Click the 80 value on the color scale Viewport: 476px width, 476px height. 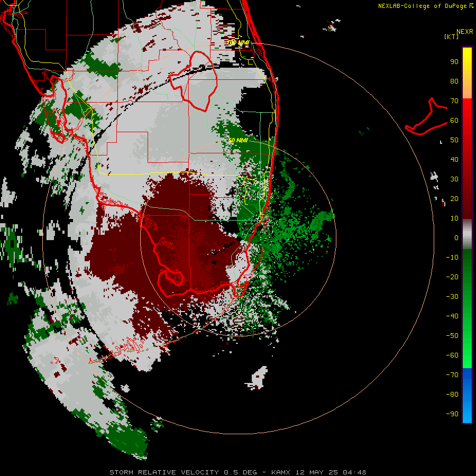pyautogui.click(x=454, y=81)
